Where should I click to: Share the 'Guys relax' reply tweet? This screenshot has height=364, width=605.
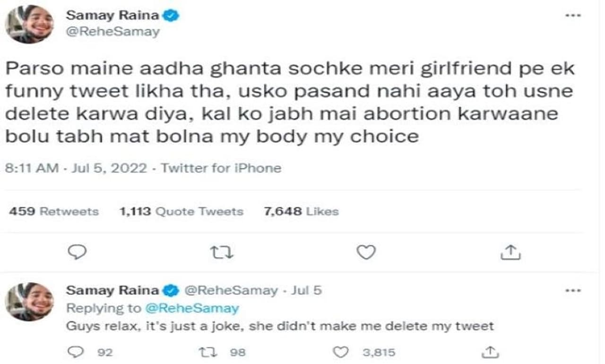490,352
